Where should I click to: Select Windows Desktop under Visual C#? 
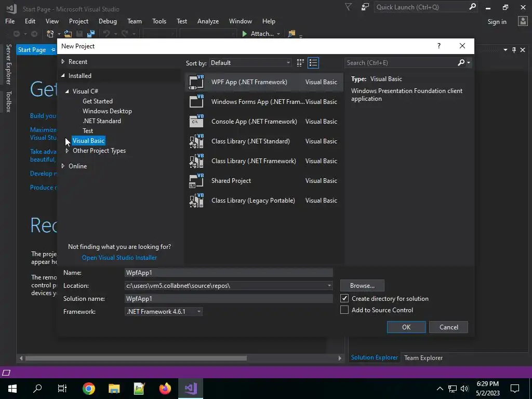[107, 111]
